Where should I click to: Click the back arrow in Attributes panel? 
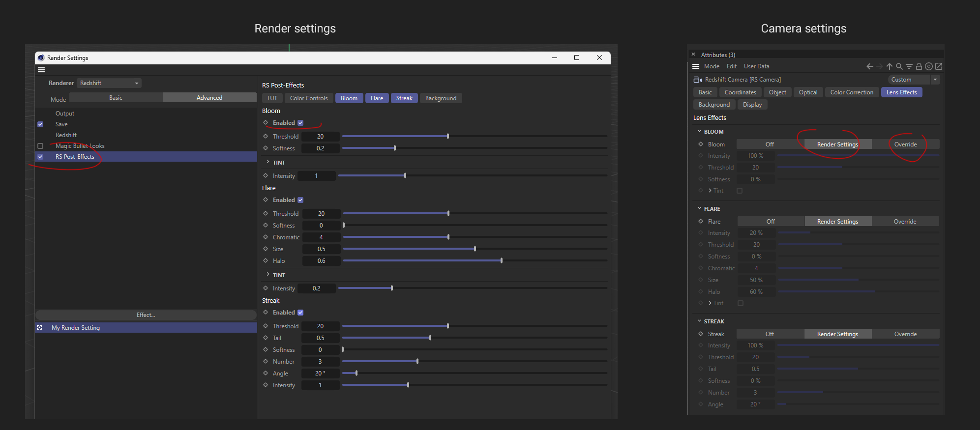click(869, 66)
